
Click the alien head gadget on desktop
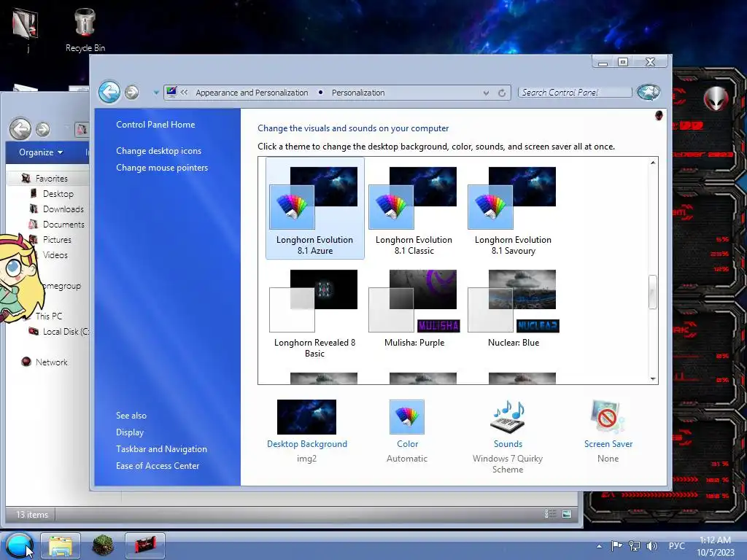[x=716, y=99]
